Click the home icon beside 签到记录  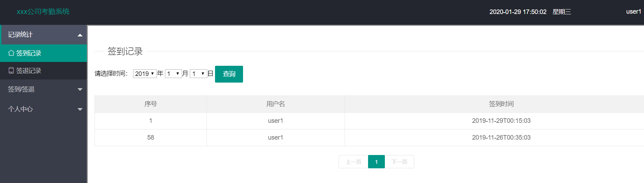click(11, 53)
